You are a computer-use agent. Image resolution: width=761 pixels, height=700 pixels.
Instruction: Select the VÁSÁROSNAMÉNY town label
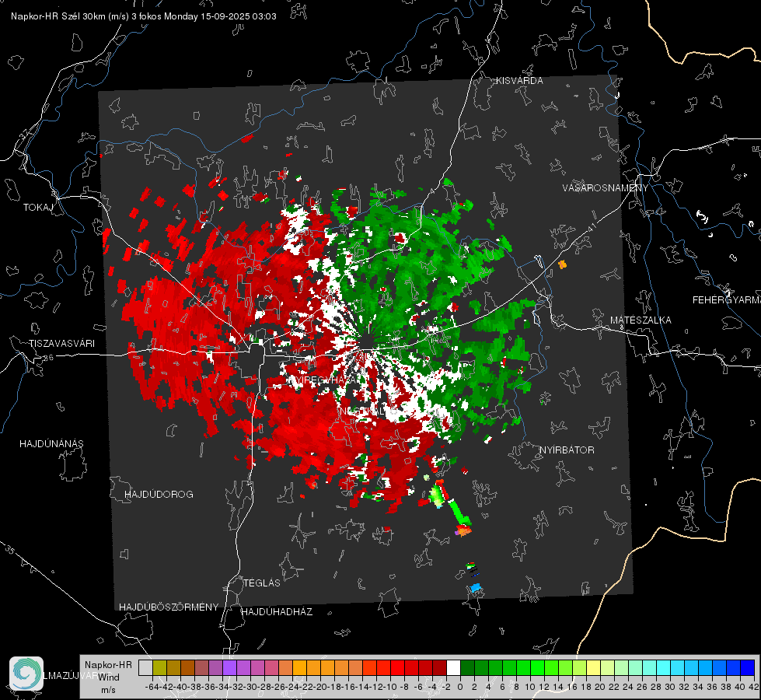[x=606, y=188]
